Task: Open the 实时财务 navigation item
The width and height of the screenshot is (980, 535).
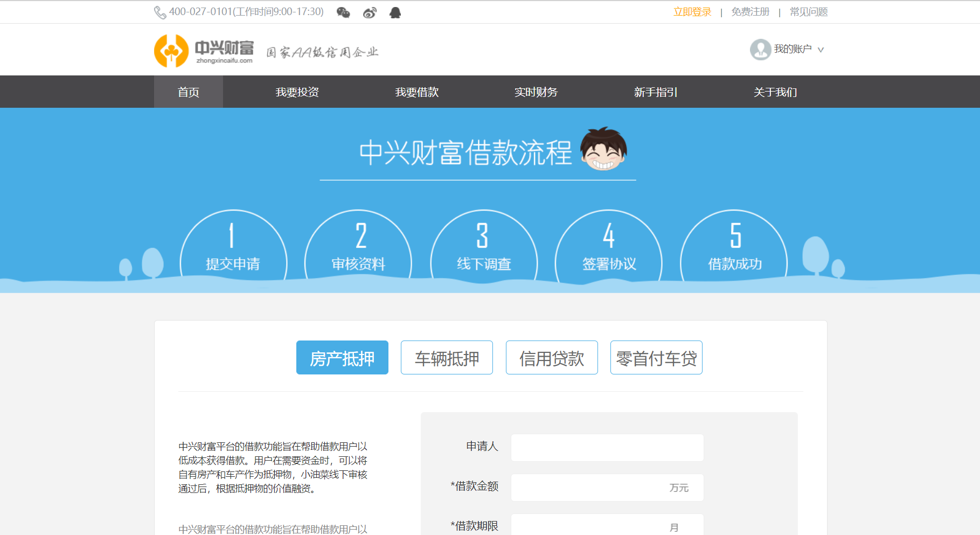Action: pos(536,92)
